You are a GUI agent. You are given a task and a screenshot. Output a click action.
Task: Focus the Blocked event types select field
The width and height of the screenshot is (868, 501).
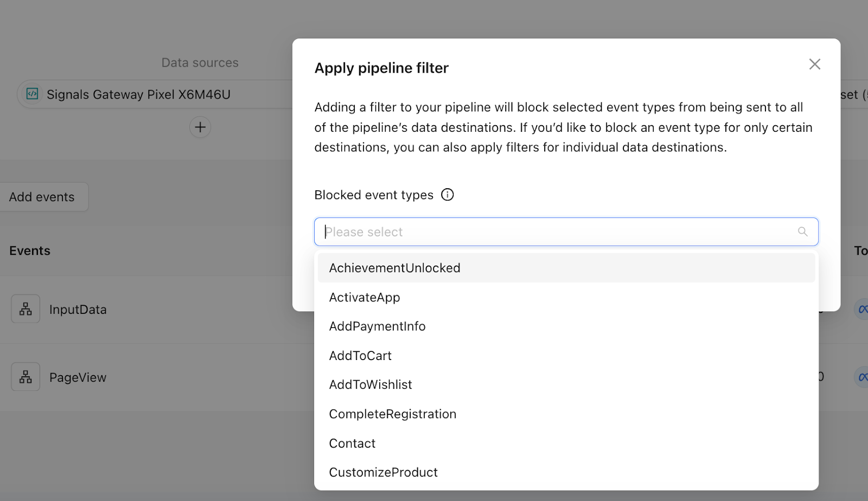566,232
